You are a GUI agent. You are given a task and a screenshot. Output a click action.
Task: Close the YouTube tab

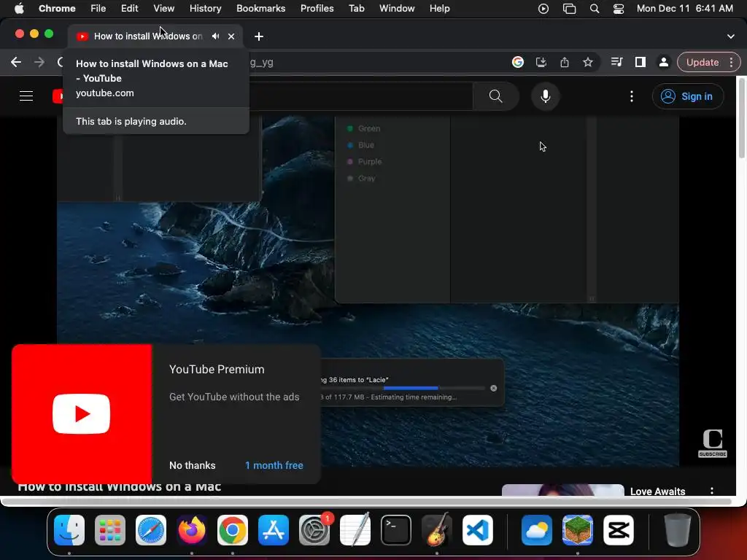(231, 36)
